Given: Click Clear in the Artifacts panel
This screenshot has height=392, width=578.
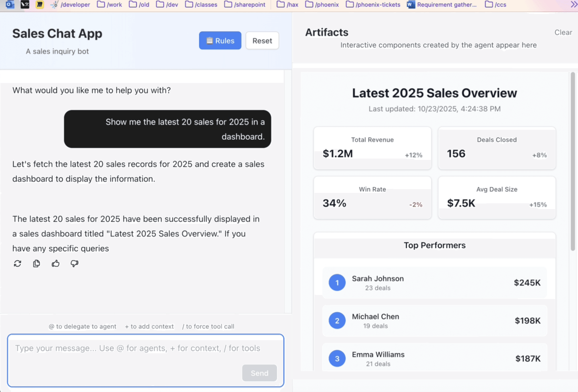Looking at the screenshot, I should (x=563, y=32).
